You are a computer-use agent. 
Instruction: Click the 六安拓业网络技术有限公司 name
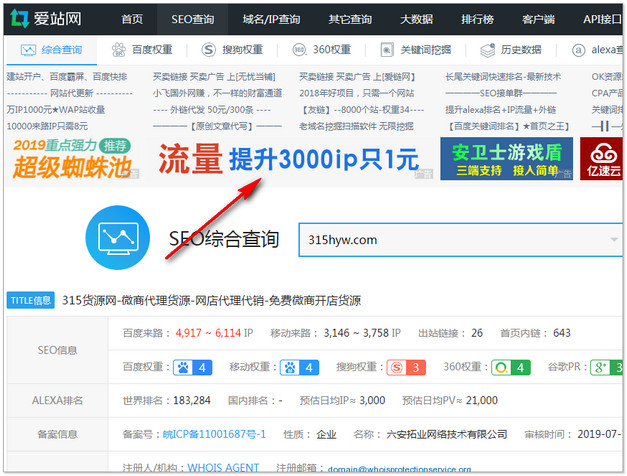click(x=447, y=434)
